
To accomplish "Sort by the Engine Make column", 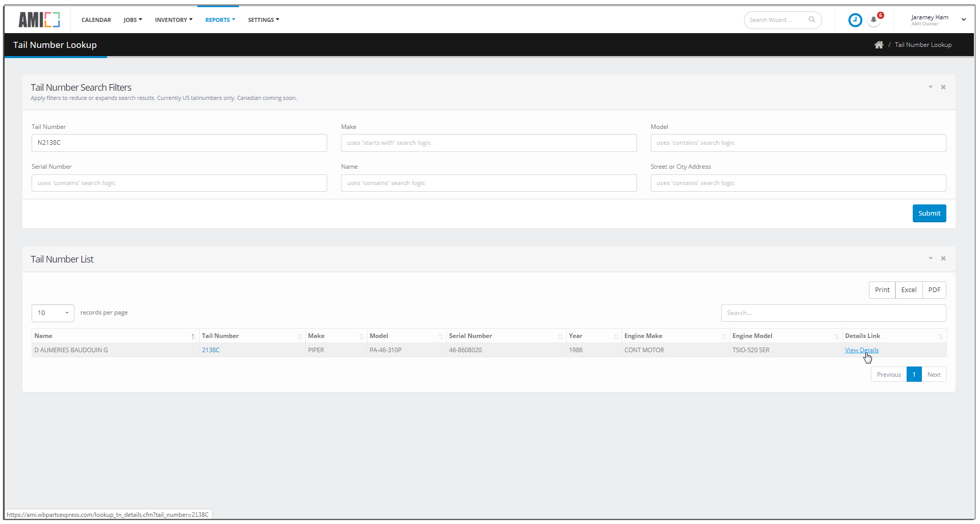I will pos(675,336).
